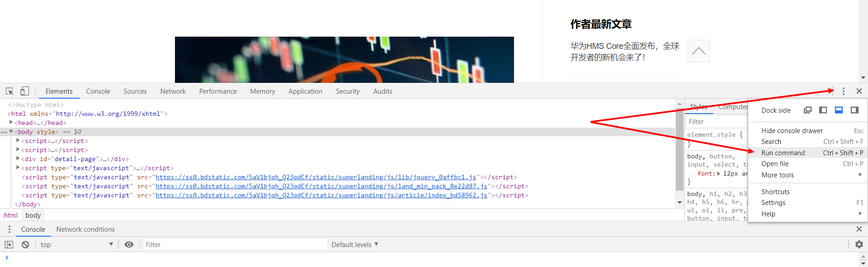Focus the Styles Filter input
The height and width of the screenshot is (267, 868).
[x=717, y=122]
